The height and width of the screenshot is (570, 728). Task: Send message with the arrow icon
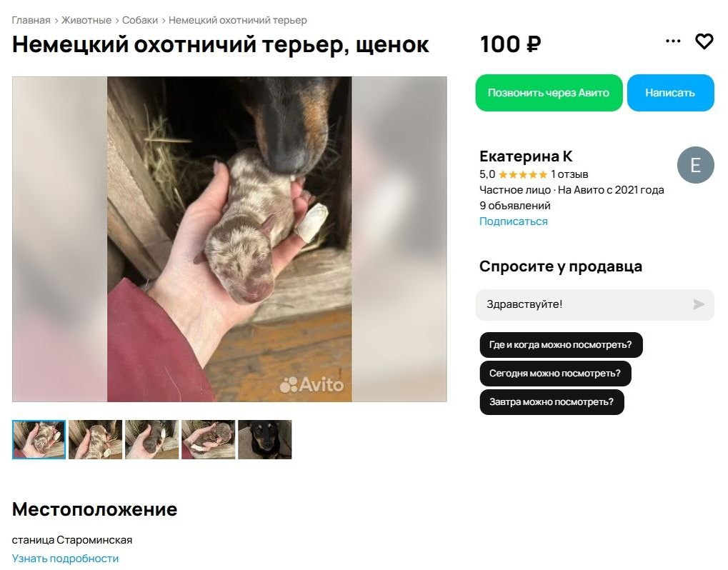click(698, 304)
